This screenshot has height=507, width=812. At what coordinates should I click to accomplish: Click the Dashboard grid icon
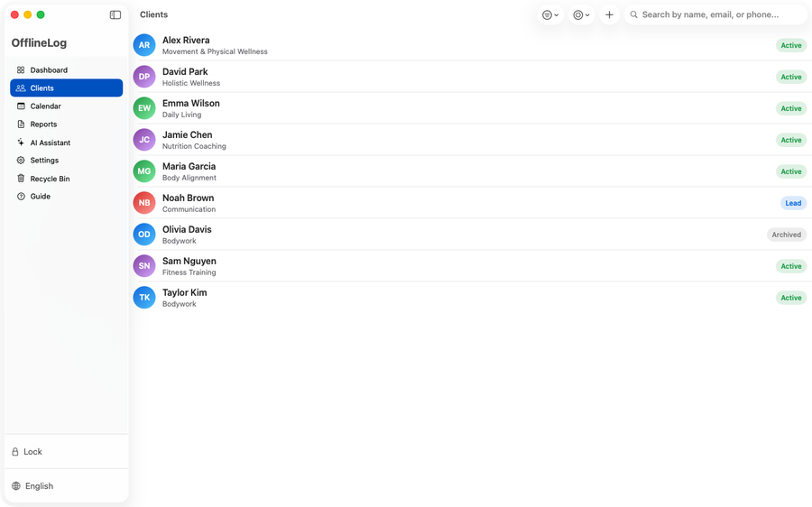[21, 69]
